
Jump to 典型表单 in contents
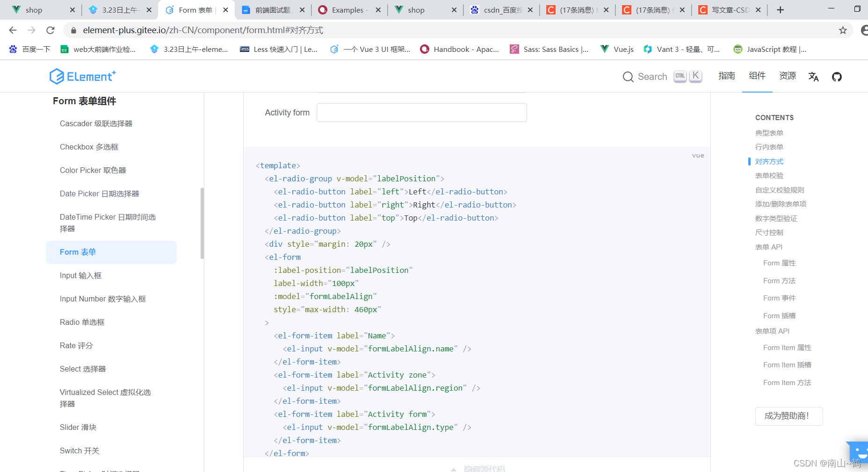tap(769, 133)
